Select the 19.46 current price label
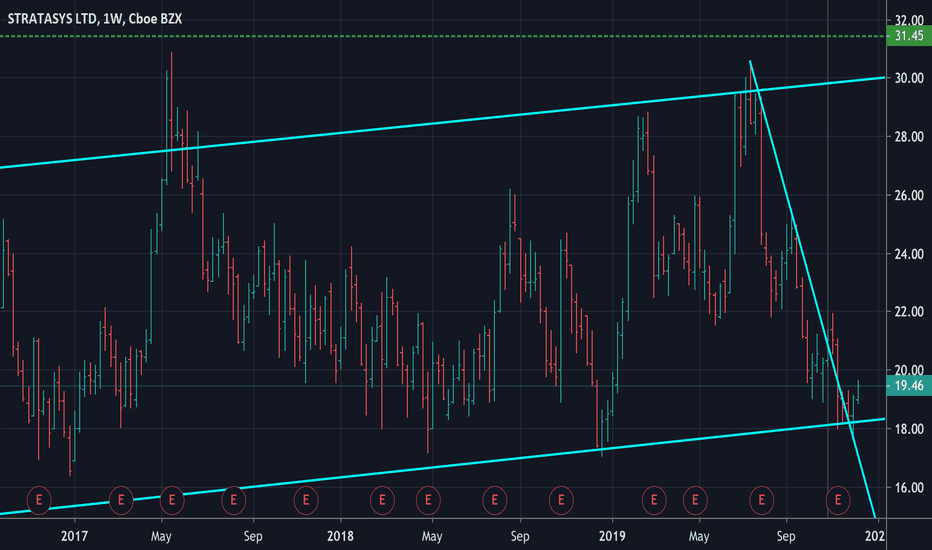 coord(909,386)
